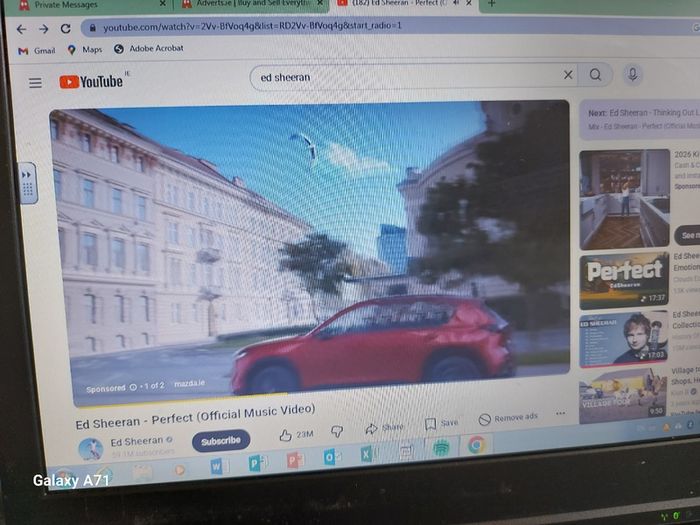Image resolution: width=700 pixels, height=525 pixels.
Task: Open the Village Food video thumbnail
Action: pos(623,395)
